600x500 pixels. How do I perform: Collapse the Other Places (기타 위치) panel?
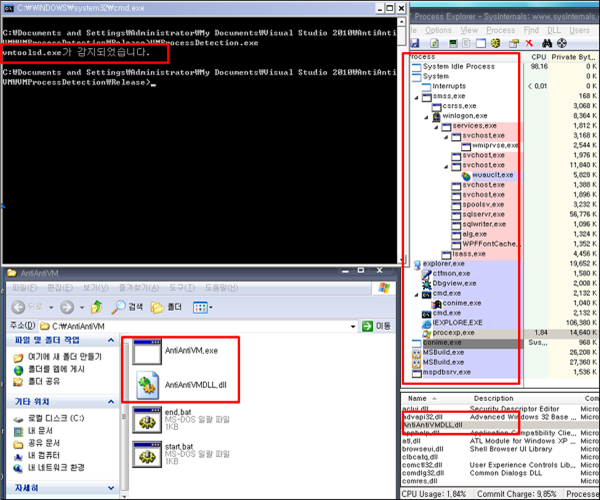(111, 401)
